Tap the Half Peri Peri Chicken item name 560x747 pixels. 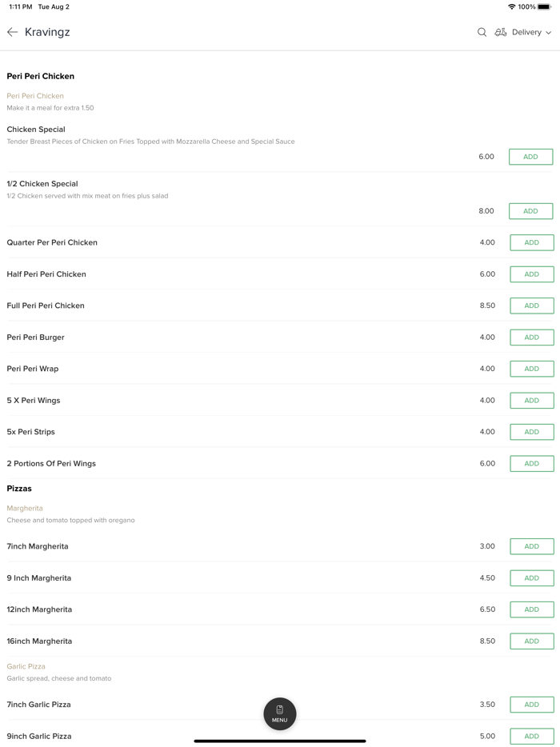tap(46, 274)
